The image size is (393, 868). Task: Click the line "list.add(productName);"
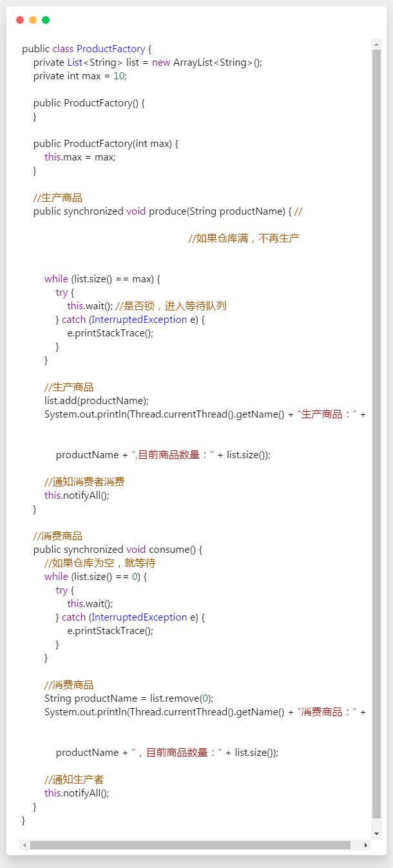pyautogui.click(x=96, y=401)
